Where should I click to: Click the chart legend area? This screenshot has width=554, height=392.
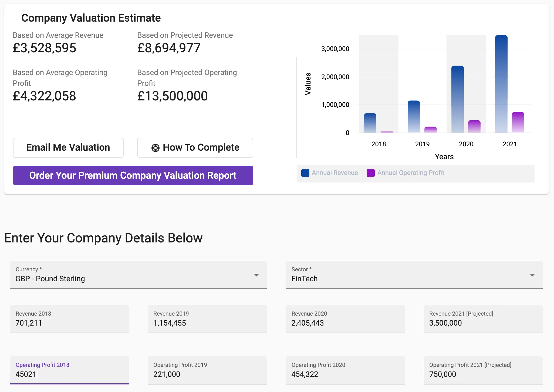point(416,173)
